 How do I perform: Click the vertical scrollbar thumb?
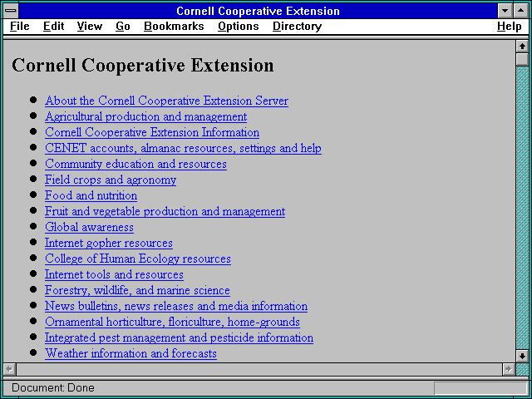tap(522, 59)
